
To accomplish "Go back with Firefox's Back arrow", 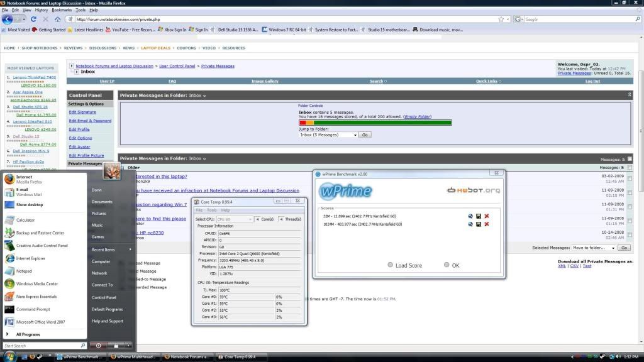I will (7, 19).
